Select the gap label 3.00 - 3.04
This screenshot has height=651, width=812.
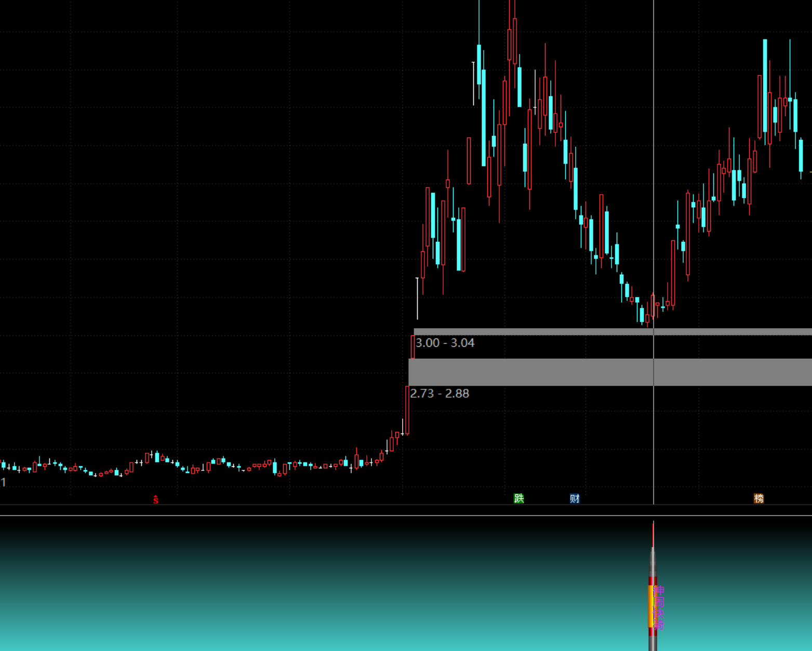(x=445, y=343)
